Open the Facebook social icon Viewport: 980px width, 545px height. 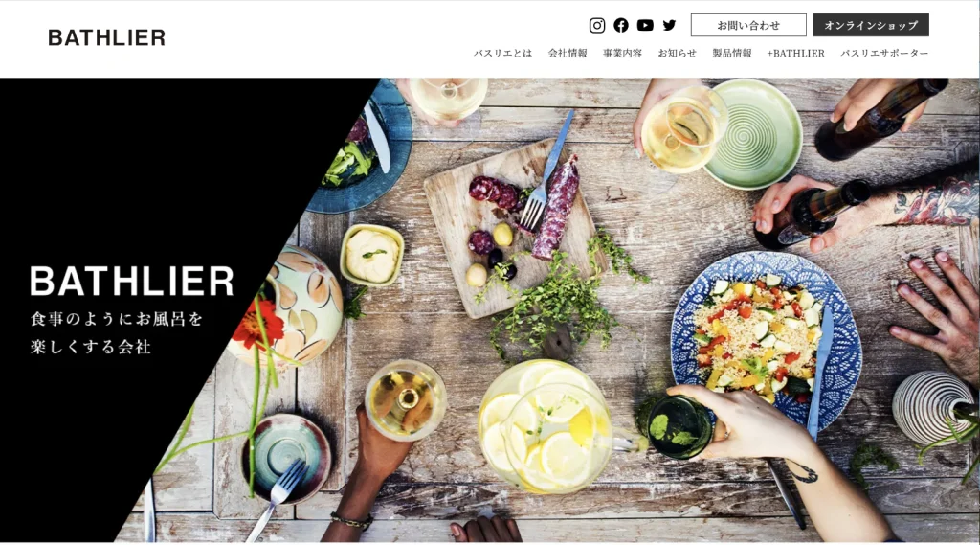[620, 25]
